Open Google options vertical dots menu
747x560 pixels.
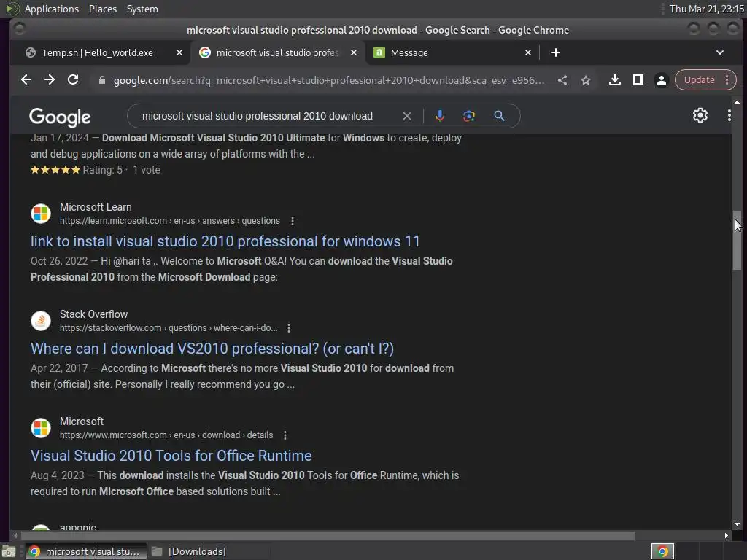coord(729,115)
